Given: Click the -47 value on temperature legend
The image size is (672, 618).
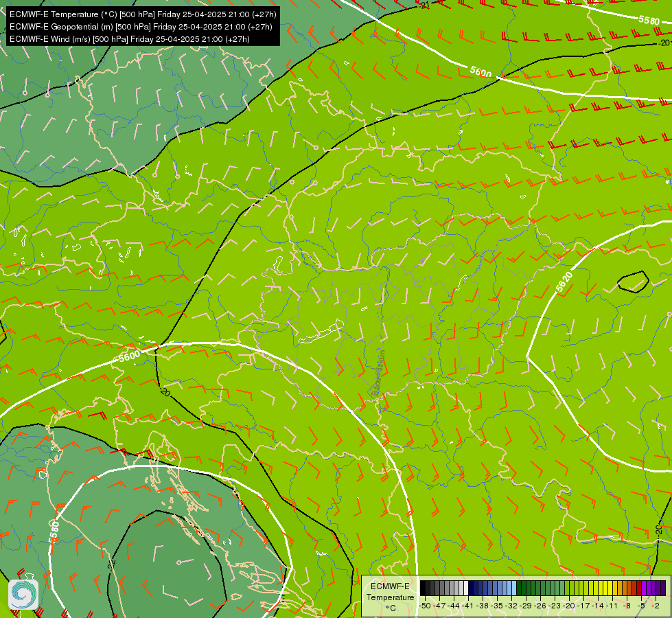Looking at the screenshot, I should click(x=440, y=606).
